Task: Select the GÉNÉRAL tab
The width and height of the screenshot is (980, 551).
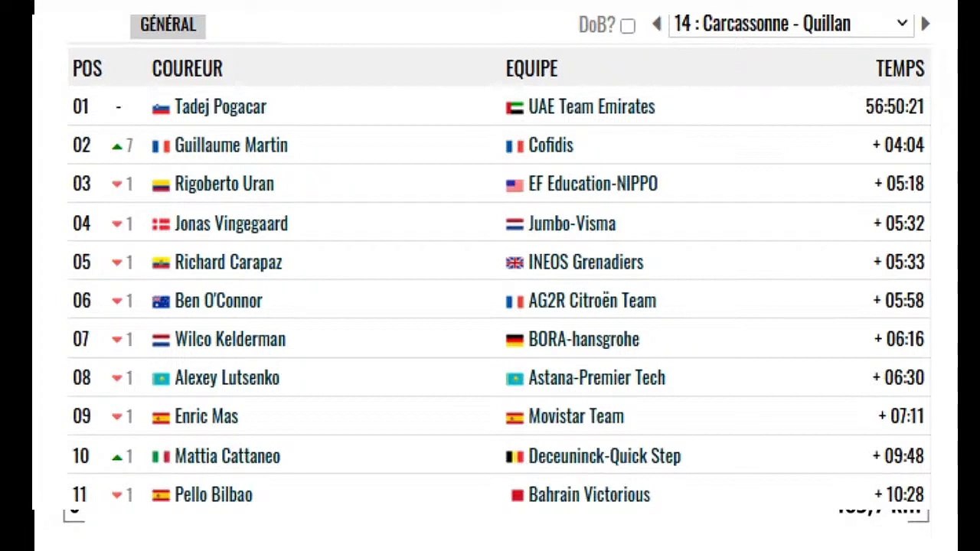Action: tap(168, 24)
